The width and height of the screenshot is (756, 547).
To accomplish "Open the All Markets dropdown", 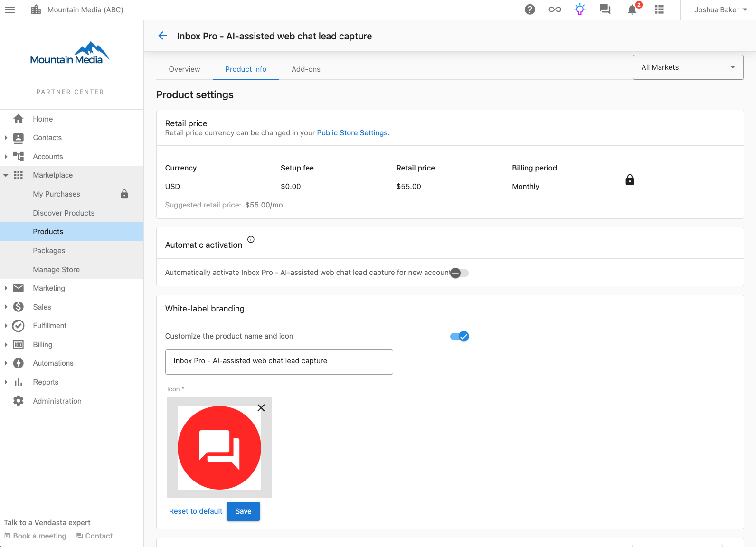I will [688, 67].
